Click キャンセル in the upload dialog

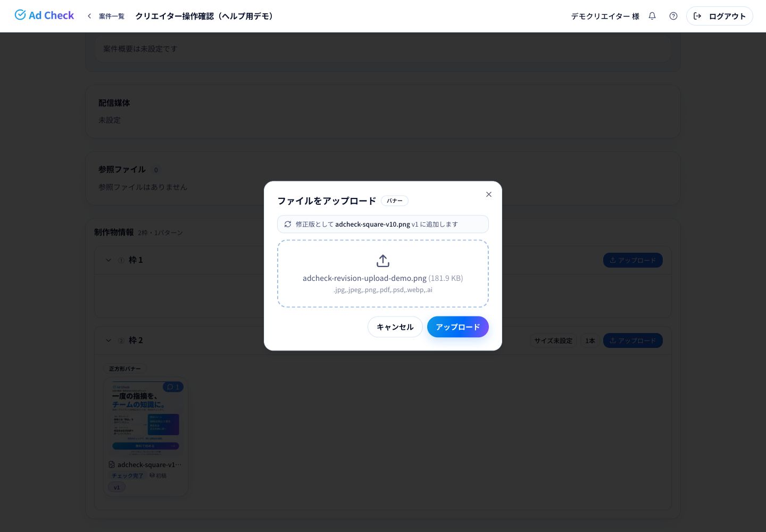[x=395, y=327]
